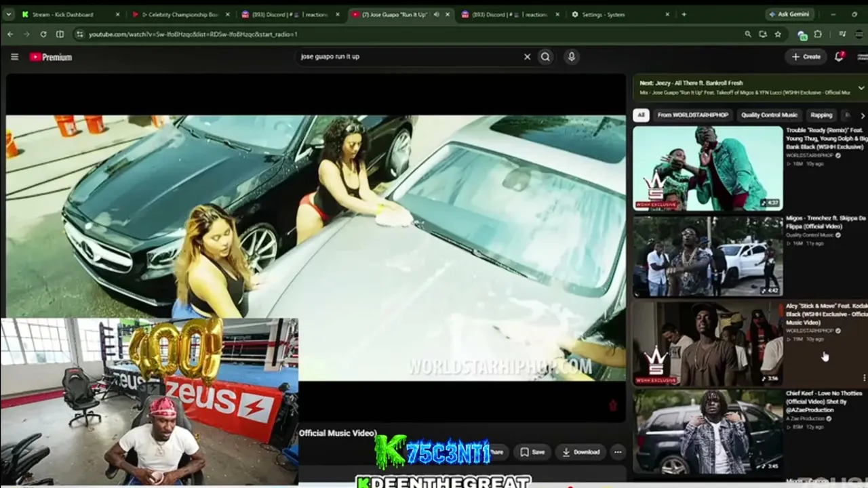868x488 pixels.
Task: Go to YouTube Premium home logo
Action: (51, 57)
